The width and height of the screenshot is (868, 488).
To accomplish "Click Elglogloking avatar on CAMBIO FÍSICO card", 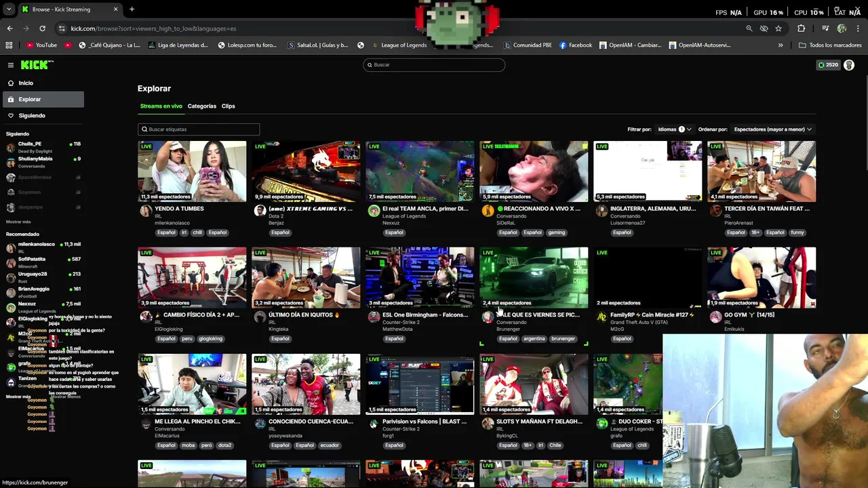I will coord(146,317).
